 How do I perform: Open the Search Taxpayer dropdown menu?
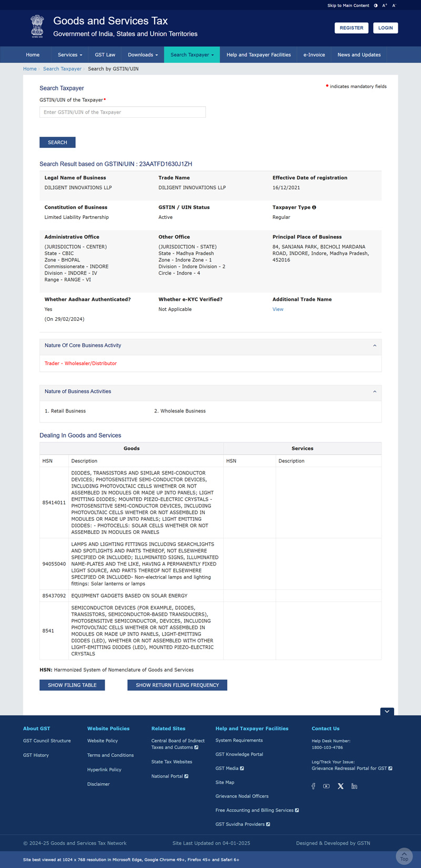pyautogui.click(x=192, y=55)
